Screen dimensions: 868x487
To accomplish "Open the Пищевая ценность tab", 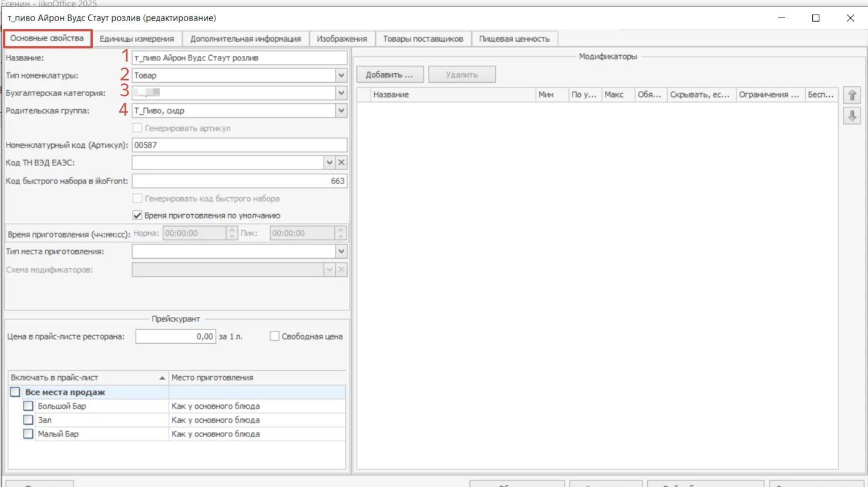I will [x=514, y=39].
